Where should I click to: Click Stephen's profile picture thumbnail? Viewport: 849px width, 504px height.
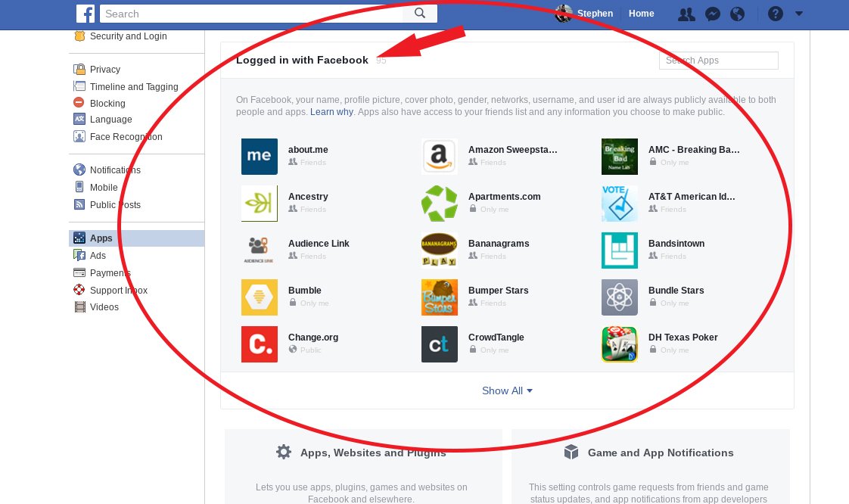[564, 14]
